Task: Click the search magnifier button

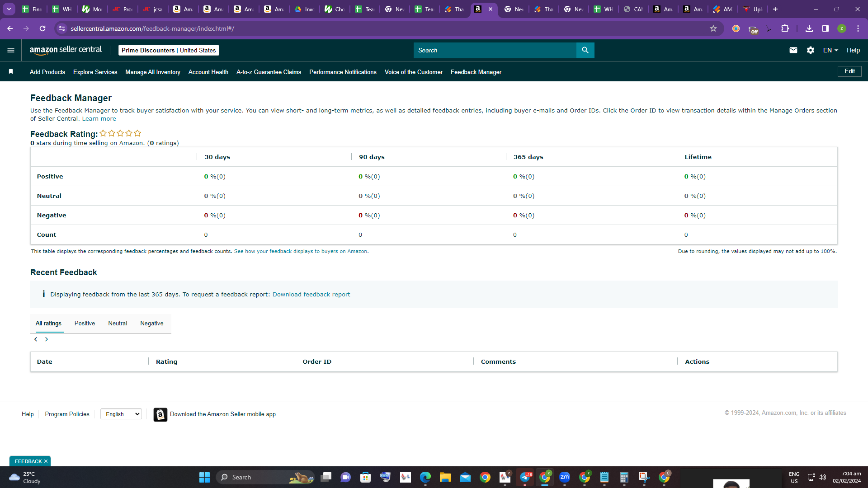Action: pos(585,50)
